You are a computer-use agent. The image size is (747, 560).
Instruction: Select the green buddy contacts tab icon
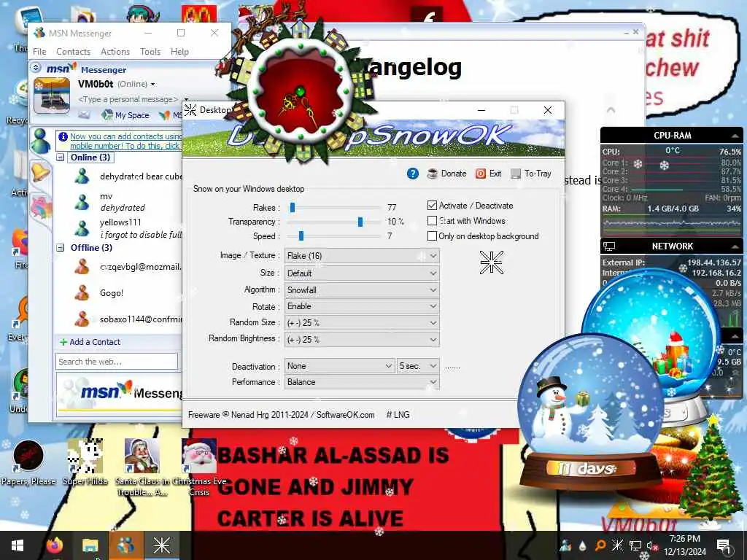pyautogui.click(x=41, y=141)
